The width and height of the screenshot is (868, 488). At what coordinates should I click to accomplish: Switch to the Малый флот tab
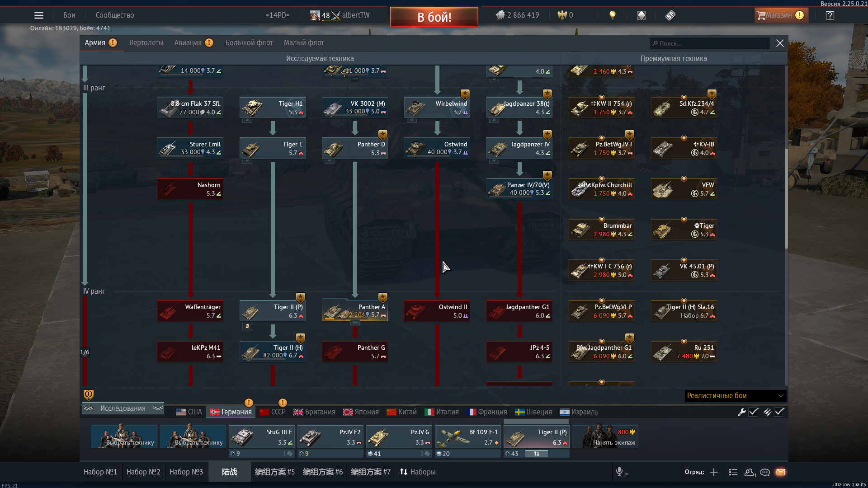pos(304,43)
